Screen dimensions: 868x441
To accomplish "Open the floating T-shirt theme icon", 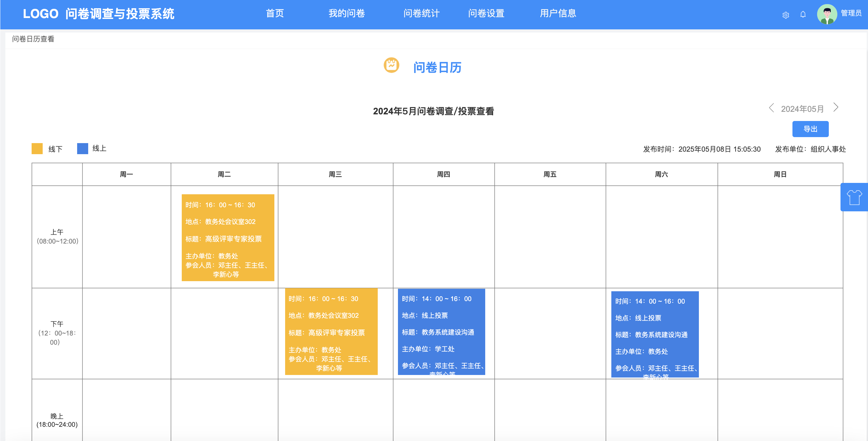I will tap(854, 197).
